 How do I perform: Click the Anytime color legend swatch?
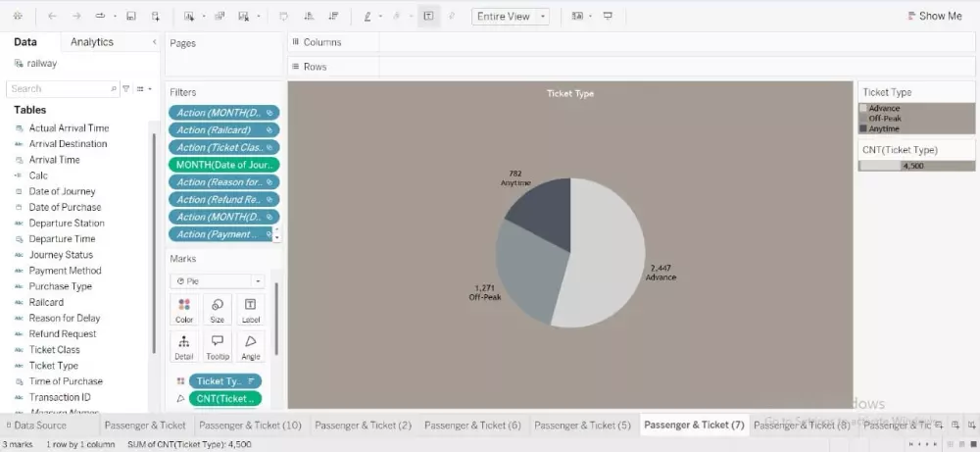[863, 128]
